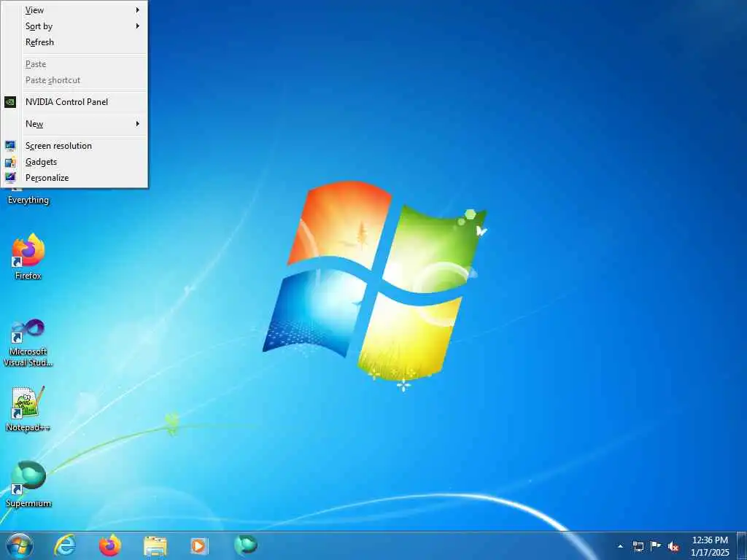Expand New submenu arrow
The image size is (747, 560).
pos(137,124)
